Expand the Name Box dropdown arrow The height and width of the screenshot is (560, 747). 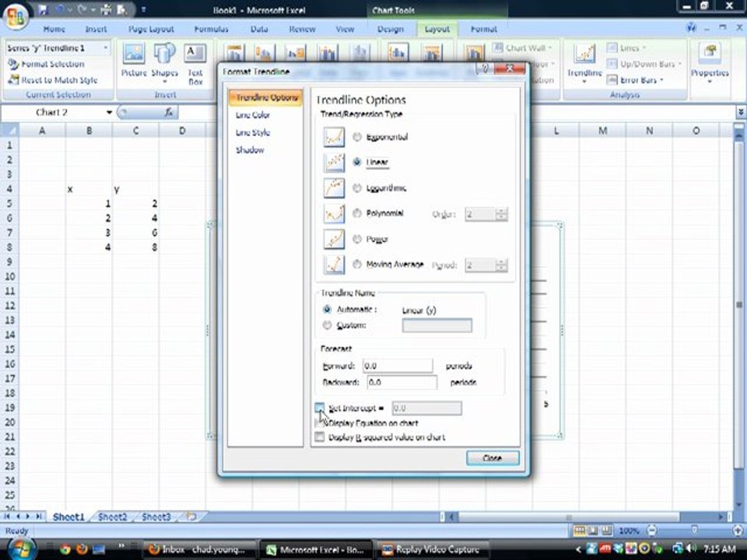[x=109, y=112]
